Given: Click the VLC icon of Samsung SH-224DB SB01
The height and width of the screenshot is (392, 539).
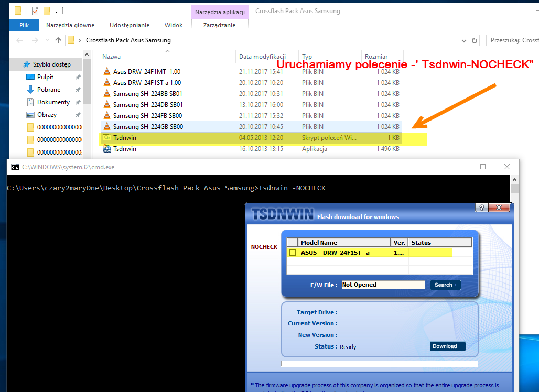Looking at the screenshot, I should click(x=107, y=104).
